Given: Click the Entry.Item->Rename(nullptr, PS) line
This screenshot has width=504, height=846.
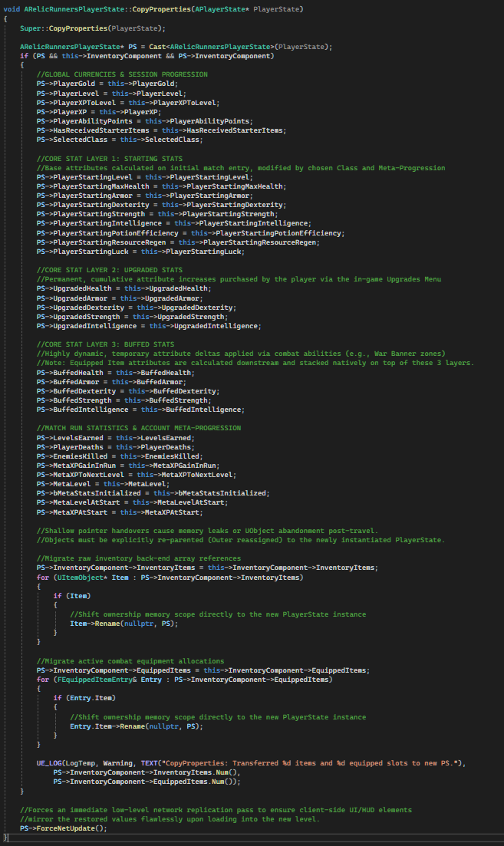Looking at the screenshot, I should point(137,727).
